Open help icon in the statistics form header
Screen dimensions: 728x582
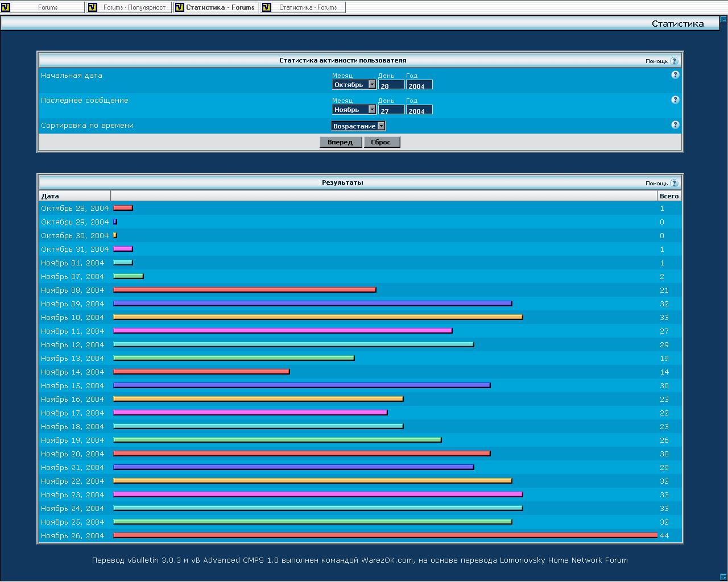point(674,61)
